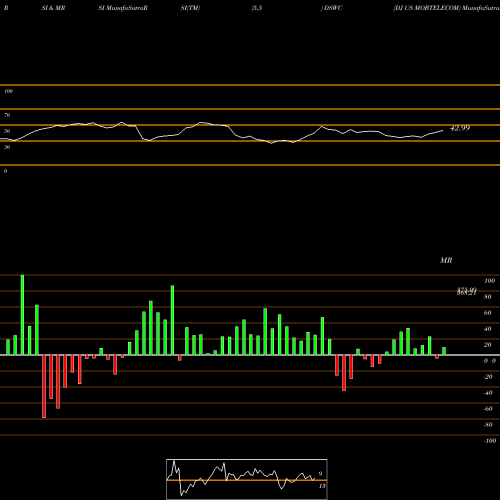Click the 70 level label on RSI axis
This screenshot has width=500, height=500.
7,115
